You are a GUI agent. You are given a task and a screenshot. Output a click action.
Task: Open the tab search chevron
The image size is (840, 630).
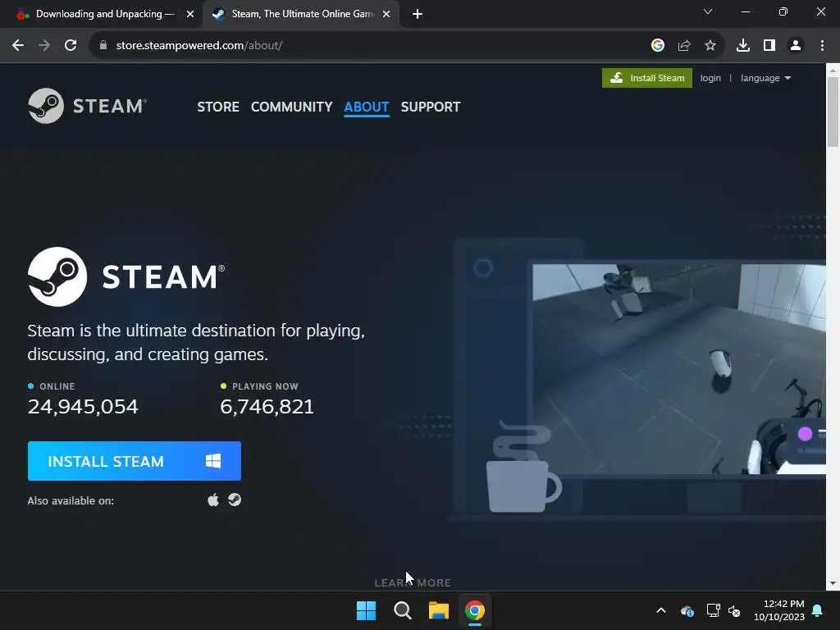(x=708, y=11)
